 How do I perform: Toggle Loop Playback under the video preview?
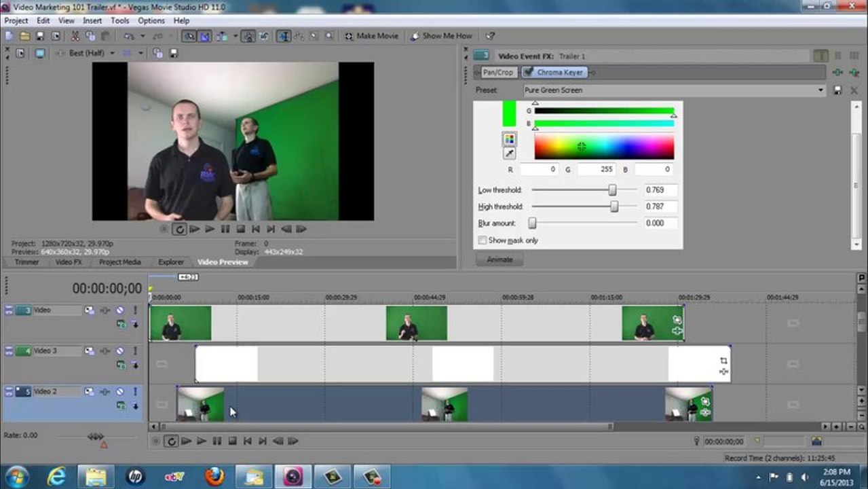pos(179,230)
